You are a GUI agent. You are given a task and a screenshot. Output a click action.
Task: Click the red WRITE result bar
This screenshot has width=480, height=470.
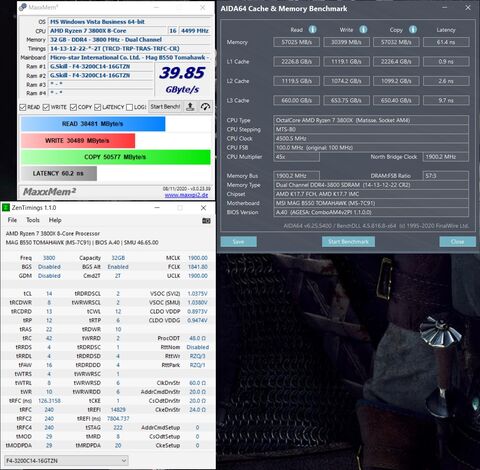(x=78, y=141)
